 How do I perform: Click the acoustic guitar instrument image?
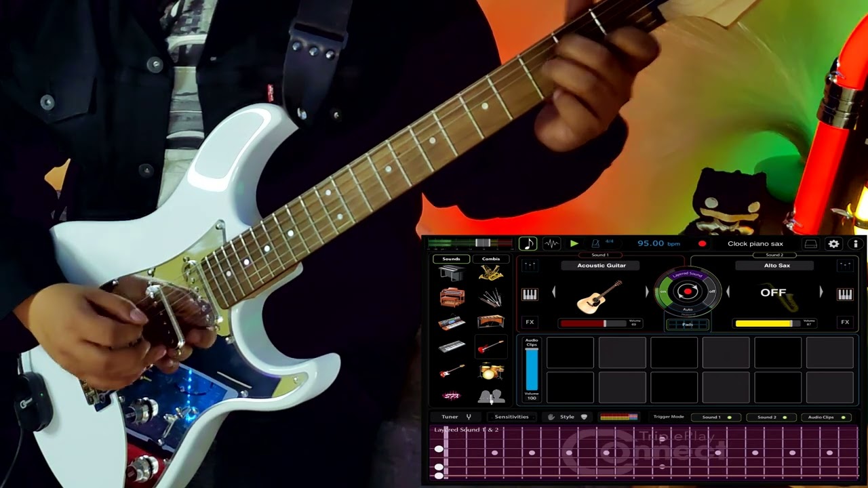(599, 296)
